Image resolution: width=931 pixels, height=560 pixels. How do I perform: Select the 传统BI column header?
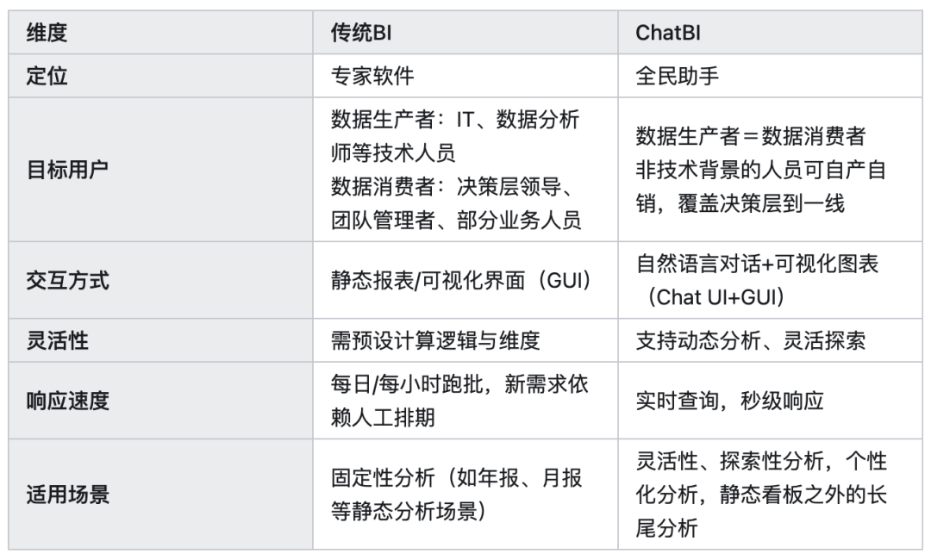tap(465, 33)
